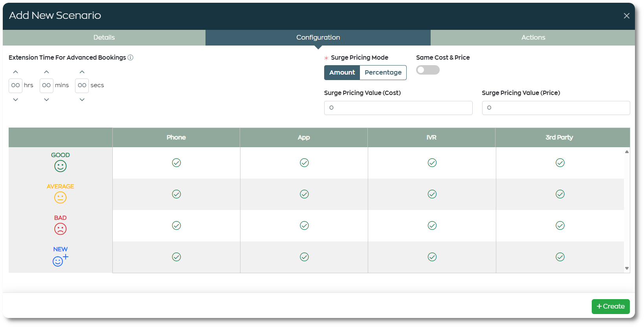The image size is (644, 327).
Task: Toggle the GOOD row IVR checkmark
Action: coord(432,163)
